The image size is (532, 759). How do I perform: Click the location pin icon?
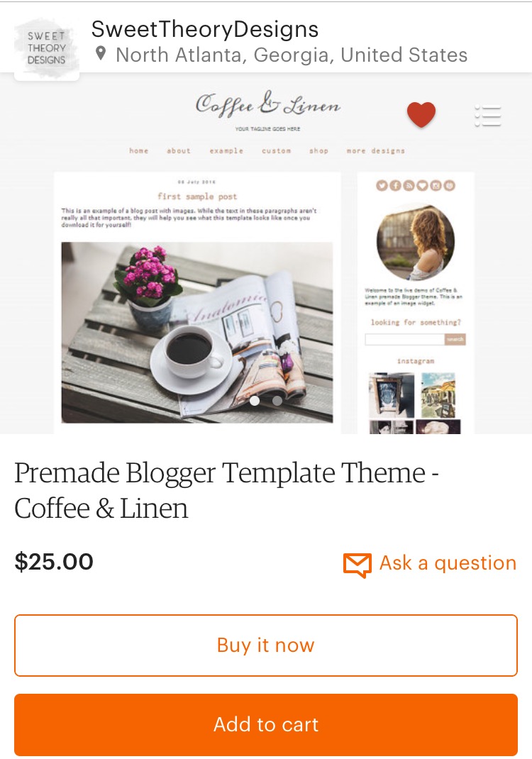pos(101,53)
